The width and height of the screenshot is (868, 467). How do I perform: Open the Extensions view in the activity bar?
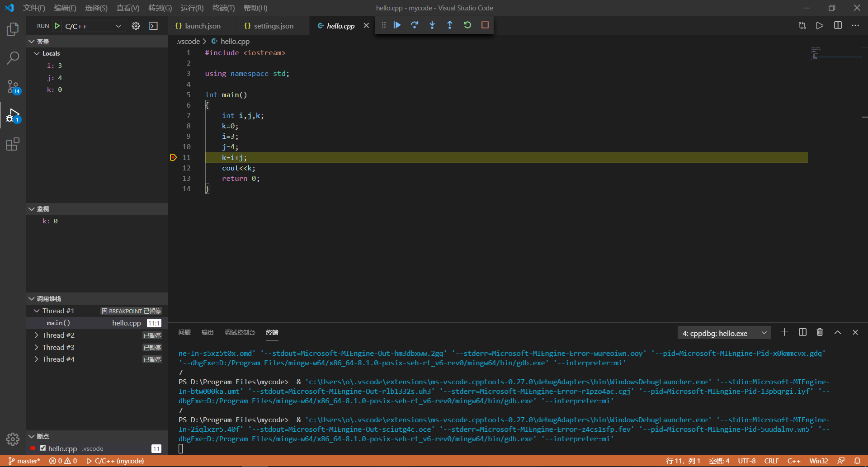13,145
